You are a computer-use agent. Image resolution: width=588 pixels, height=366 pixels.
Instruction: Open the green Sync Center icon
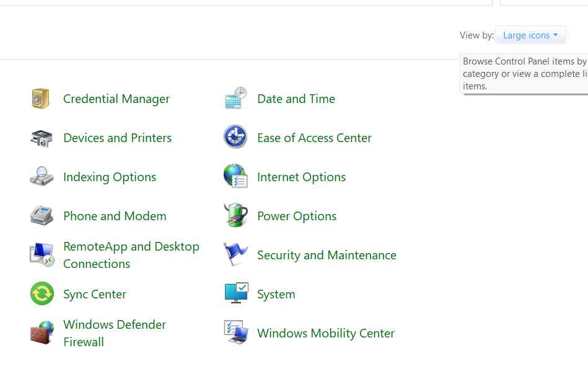coord(42,293)
